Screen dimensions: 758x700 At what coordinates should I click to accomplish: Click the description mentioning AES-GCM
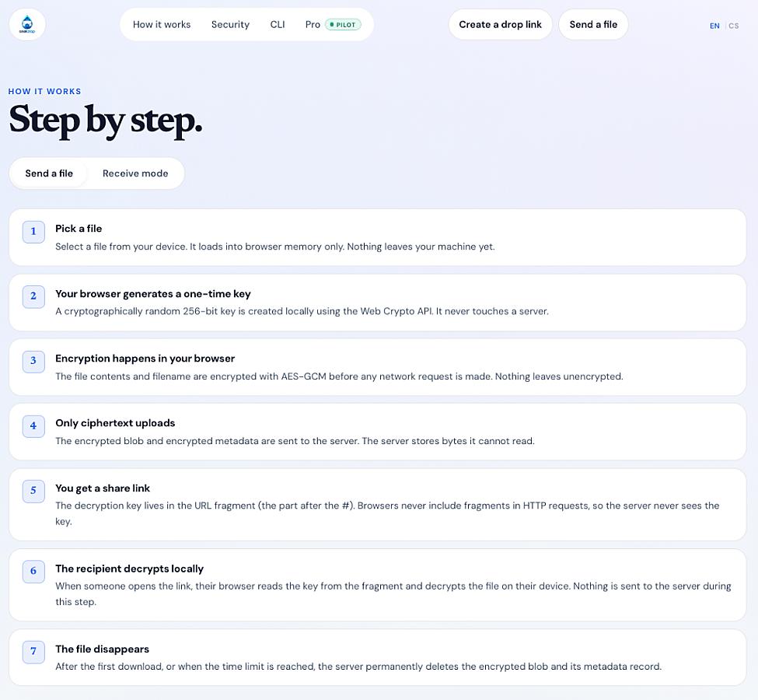pos(339,376)
